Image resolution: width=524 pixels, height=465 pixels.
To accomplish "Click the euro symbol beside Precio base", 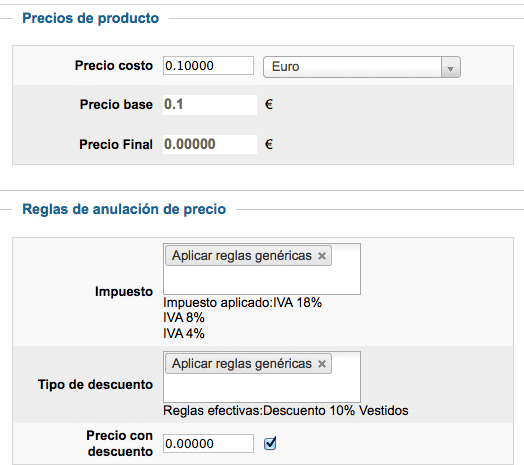I will (x=269, y=105).
